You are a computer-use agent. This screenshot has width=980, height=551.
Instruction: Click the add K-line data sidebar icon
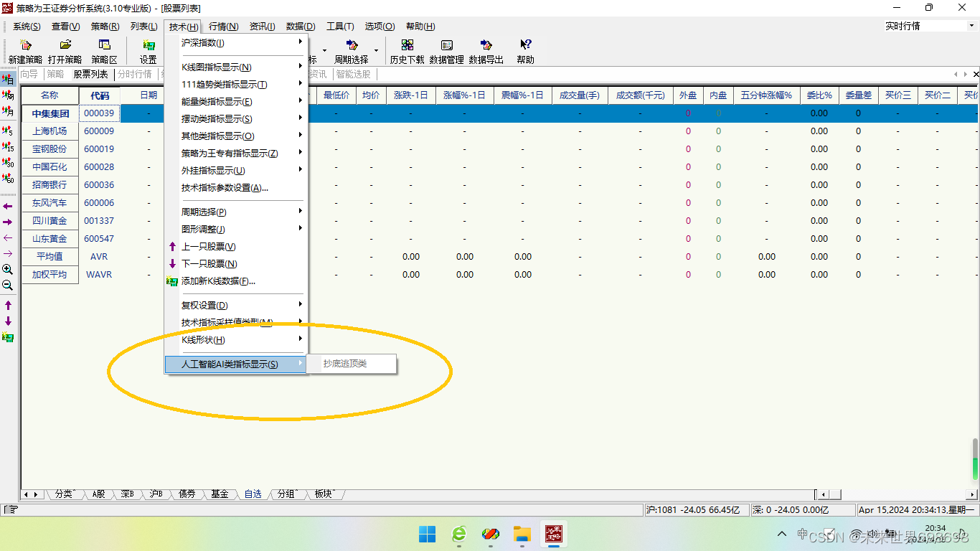(x=8, y=338)
